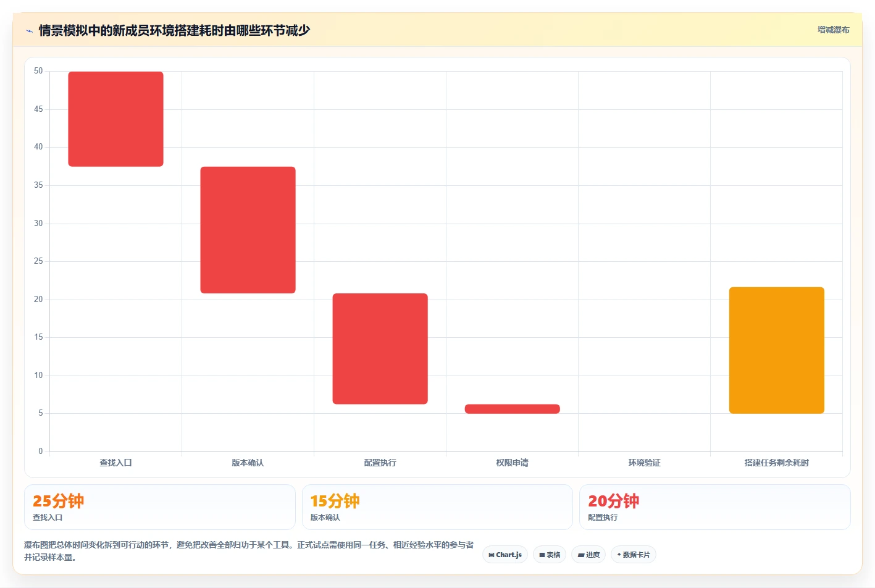The width and height of the screenshot is (875, 588).
Task: Select the 进度 chip
Action: 588,555
